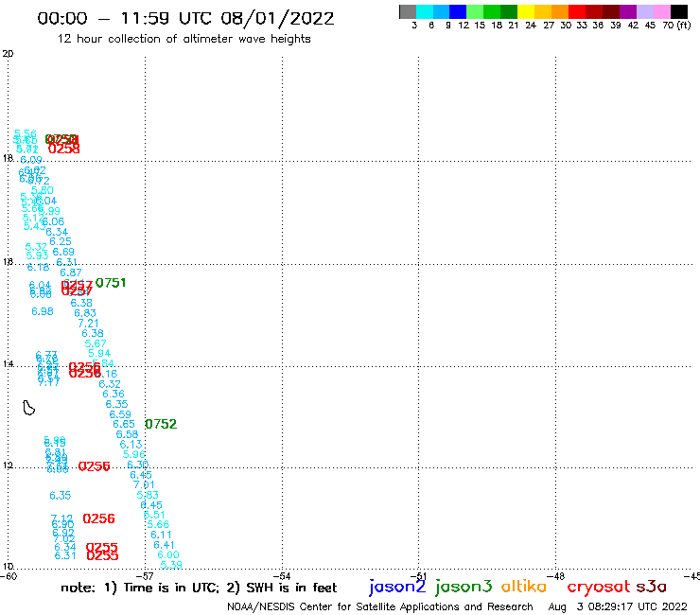Click the "Aug 3 08:29:17 UTC 2022" timestamp

pyautogui.click(x=618, y=606)
